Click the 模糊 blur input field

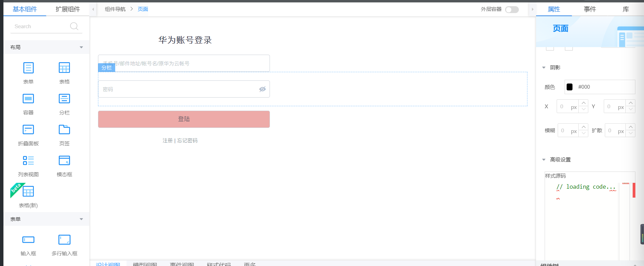click(x=568, y=131)
